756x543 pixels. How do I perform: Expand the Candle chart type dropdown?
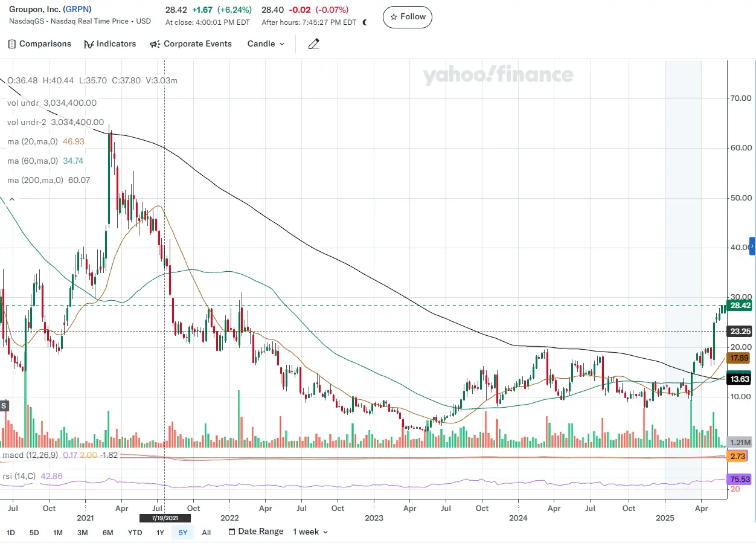pyautogui.click(x=266, y=44)
